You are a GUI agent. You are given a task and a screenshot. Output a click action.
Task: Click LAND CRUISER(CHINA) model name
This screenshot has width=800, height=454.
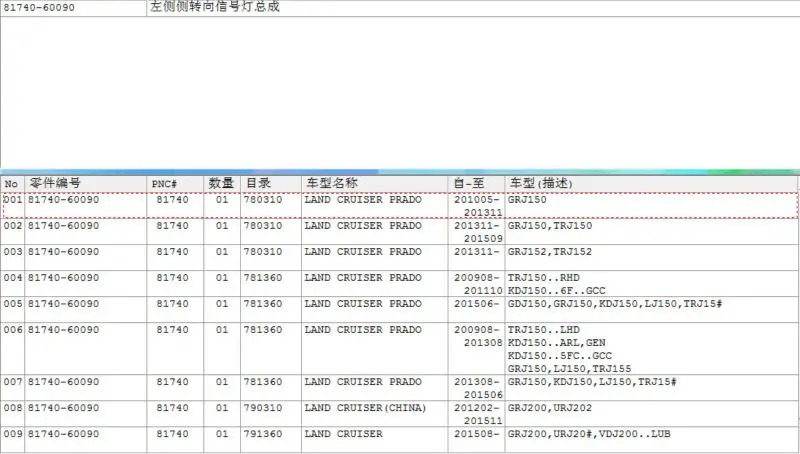click(x=365, y=408)
